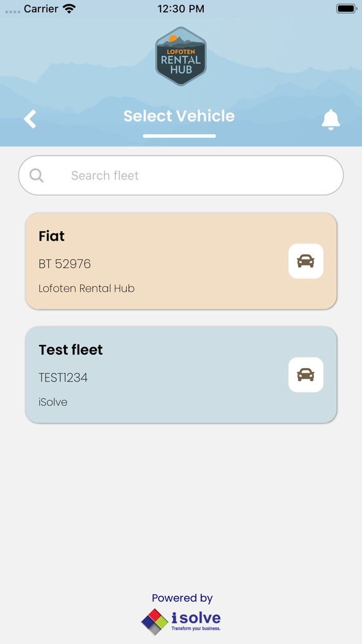Click the Powered by text
362x644 pixels.
click(x=182, y=598)
